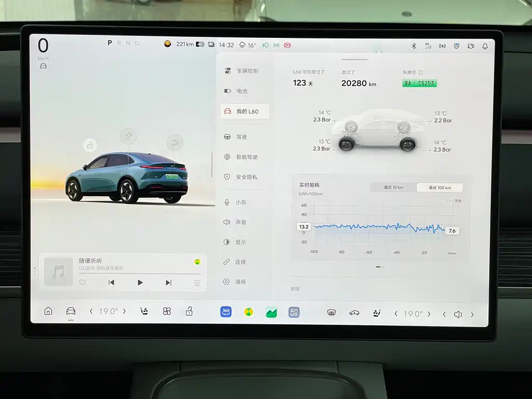Raise volume with the right chevron
This screenshot has width=532, height=399.
click(x=472, y=314)
